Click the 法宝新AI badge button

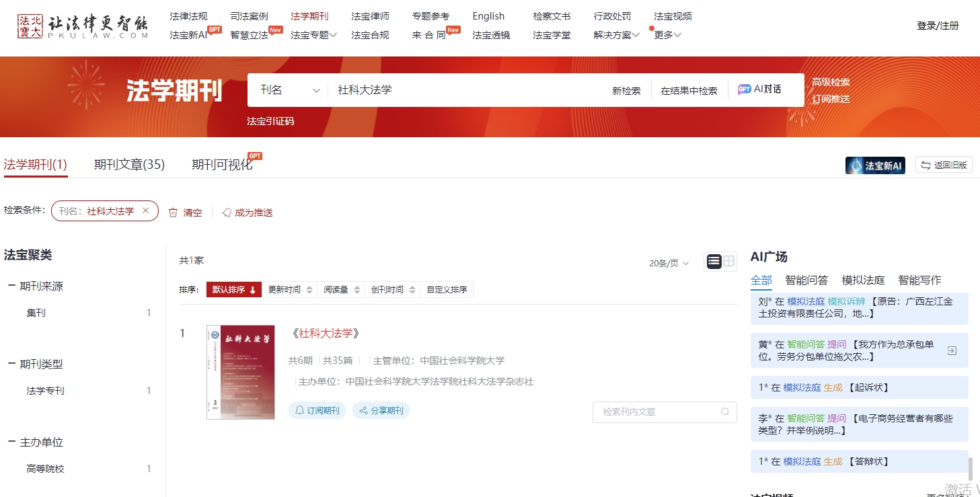click(875, 165)
